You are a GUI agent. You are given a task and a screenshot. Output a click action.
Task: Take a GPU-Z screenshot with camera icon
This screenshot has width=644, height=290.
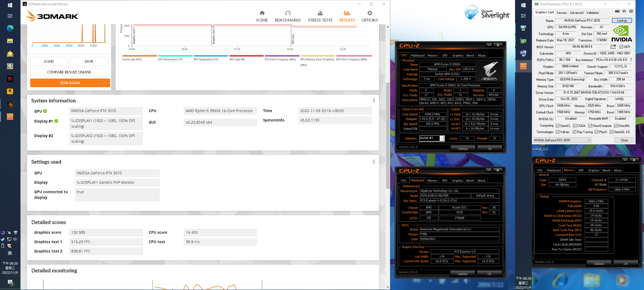pos(617,11)
